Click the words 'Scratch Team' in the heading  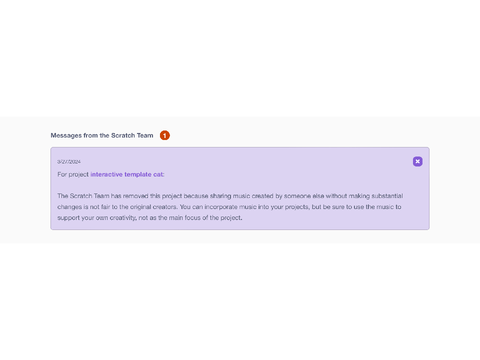(132, 135)
